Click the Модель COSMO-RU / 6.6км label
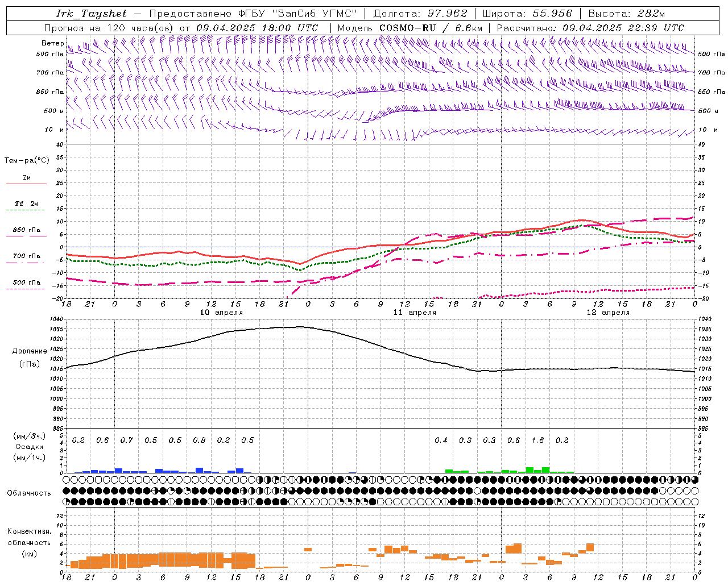Image resolution: width=728 pixels, height=582 pixels. pyautogui.click(x=409, y=28)
